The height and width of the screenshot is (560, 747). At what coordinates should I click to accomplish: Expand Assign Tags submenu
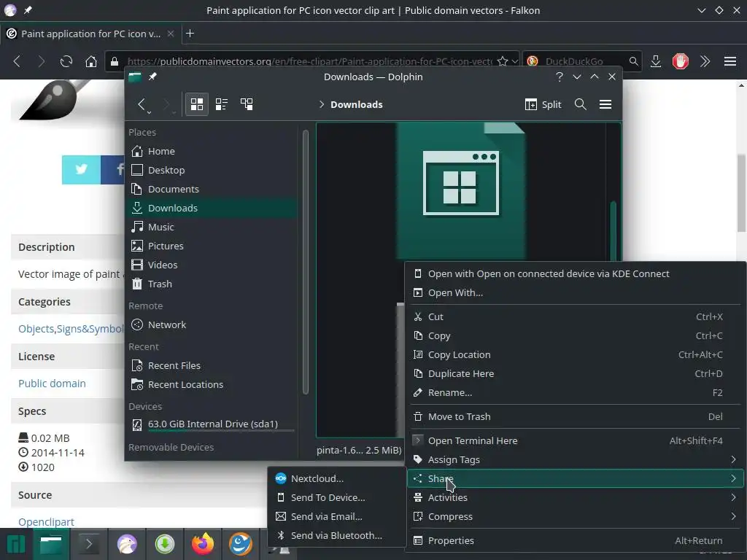click(x=576, y=460)
